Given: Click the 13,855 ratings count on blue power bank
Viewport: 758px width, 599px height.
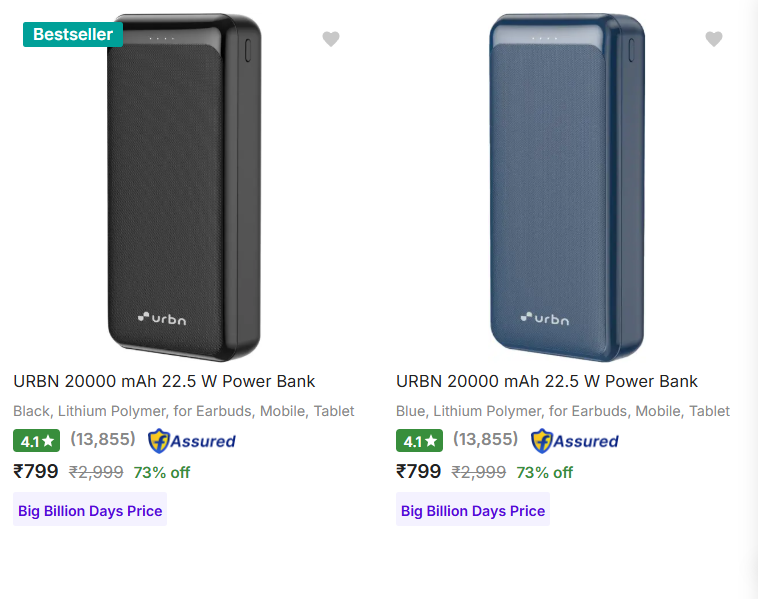Looking at the screenshot, I should [486, 440].
